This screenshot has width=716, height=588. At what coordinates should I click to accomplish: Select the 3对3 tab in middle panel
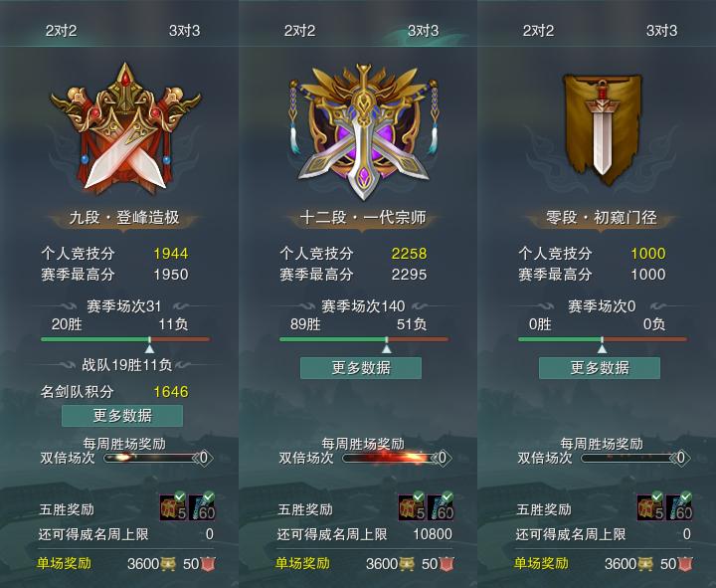423,31
